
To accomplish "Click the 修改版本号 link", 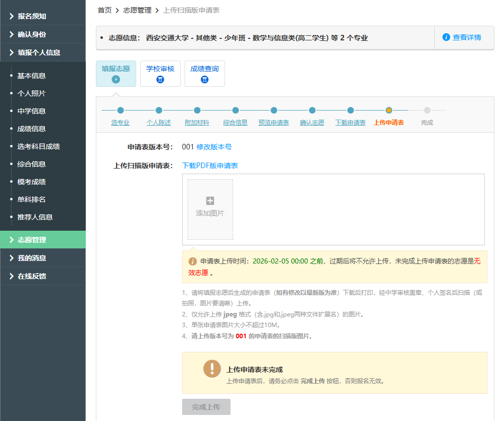I will coord(214,147).
